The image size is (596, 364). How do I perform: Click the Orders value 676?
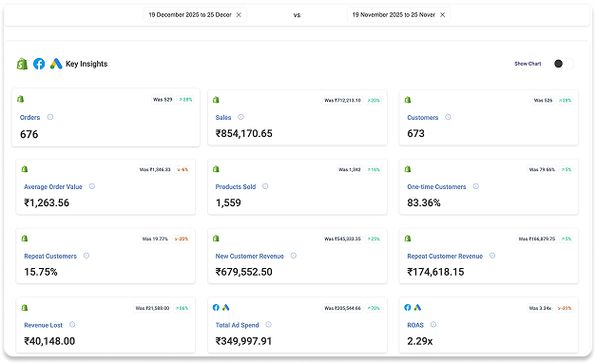point(29,134)
